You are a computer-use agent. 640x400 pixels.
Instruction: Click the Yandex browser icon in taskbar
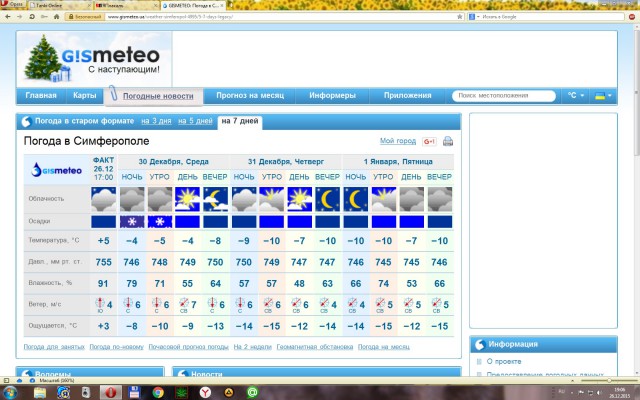pos(205,392)
